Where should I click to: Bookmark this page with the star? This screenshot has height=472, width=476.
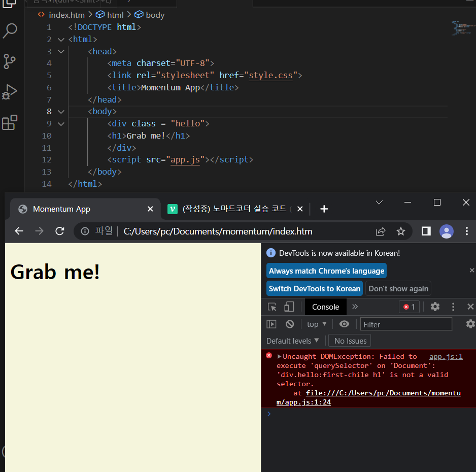click(x=401, y=231)
